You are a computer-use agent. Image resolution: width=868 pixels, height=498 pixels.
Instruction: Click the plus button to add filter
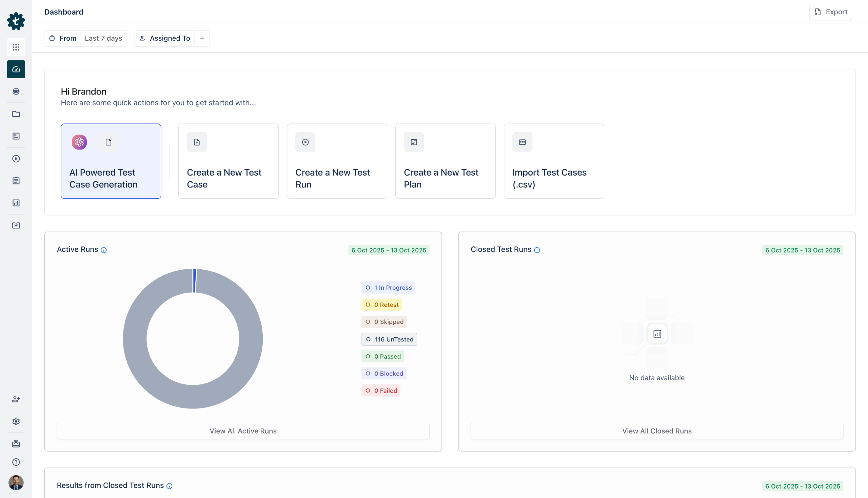202,38
